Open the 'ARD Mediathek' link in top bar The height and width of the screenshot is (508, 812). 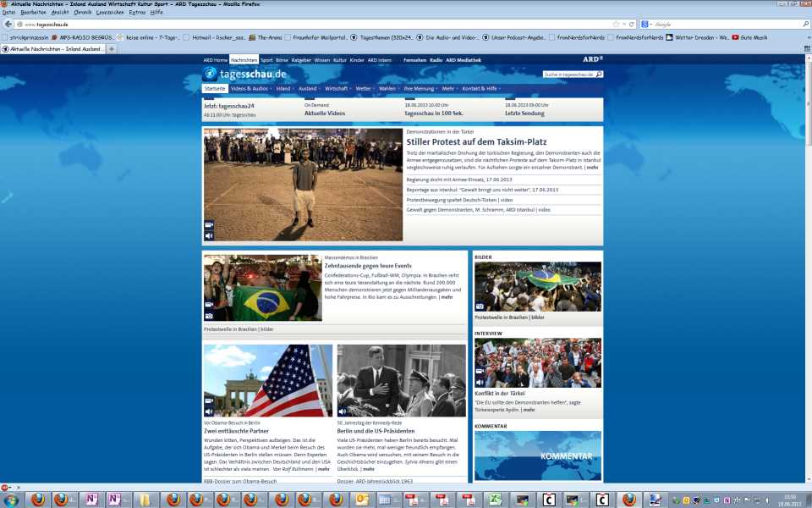464,60
